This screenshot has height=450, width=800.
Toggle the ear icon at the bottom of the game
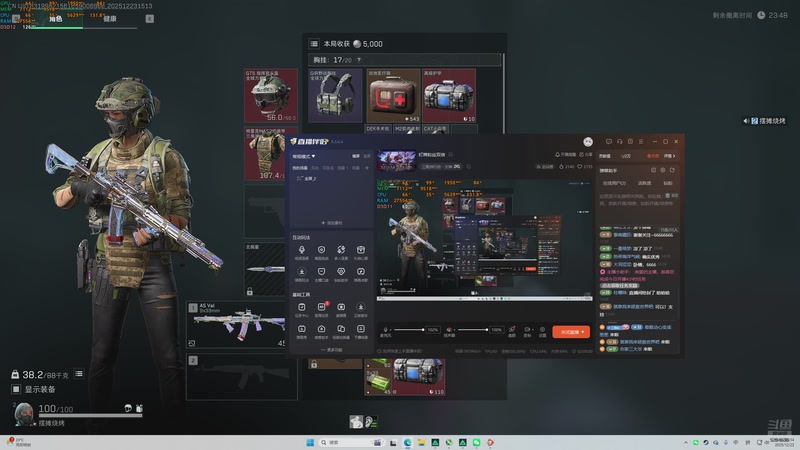[x=371, y=421]
